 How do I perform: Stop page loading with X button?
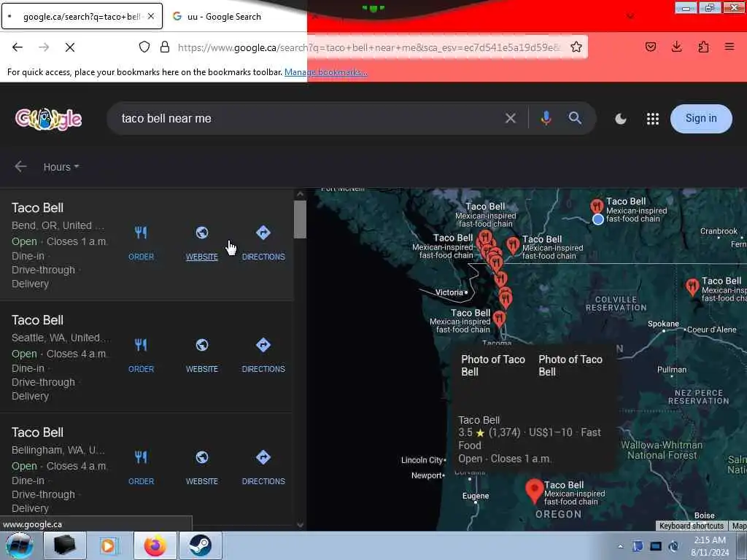69,47
